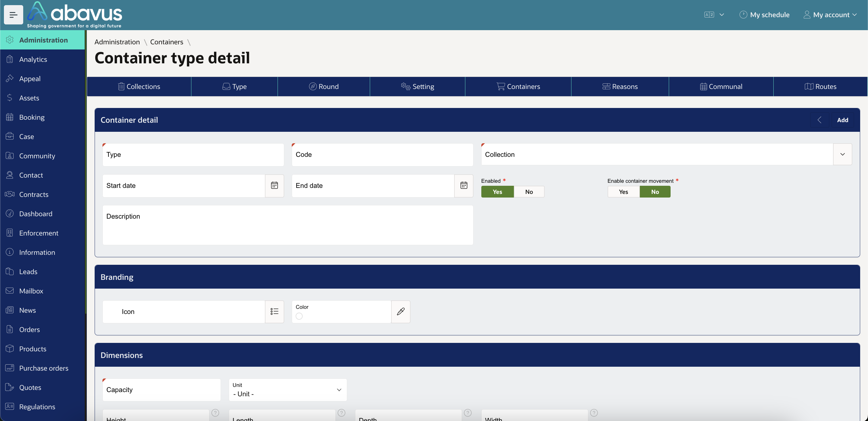Open News in the sidebar
Image resolution: width=868 pixels, height=421 pixels.
pyautogui.click(x=42, y=310)
